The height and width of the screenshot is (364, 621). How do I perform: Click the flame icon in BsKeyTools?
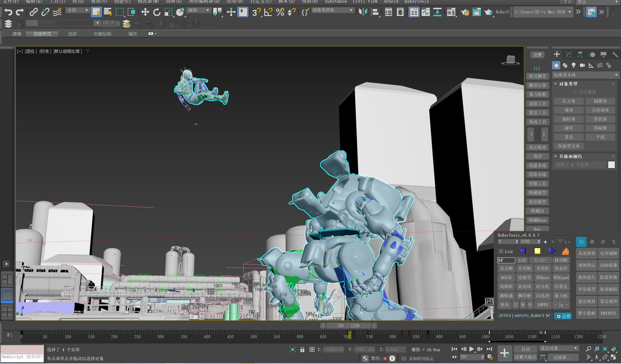(566, 251)
